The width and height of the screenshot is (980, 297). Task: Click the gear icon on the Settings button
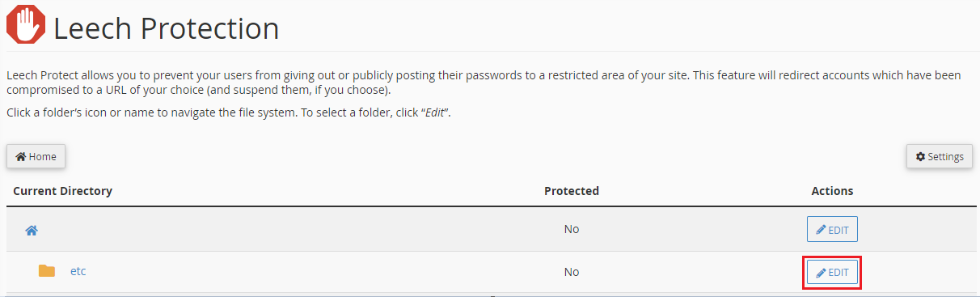pos(920,157)
